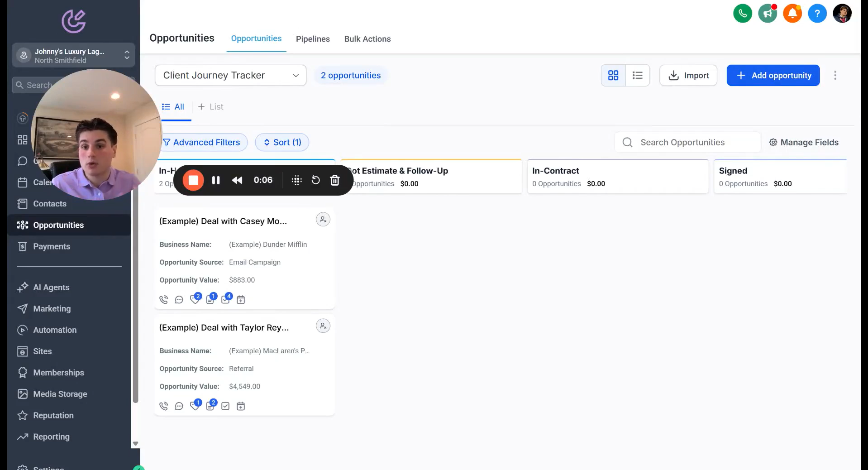Rewind the recording

tap(237, 180)
